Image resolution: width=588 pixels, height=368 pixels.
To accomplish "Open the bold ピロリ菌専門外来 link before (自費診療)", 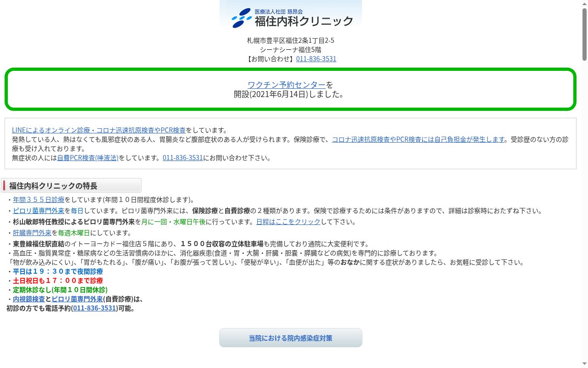I will [77, 299].
